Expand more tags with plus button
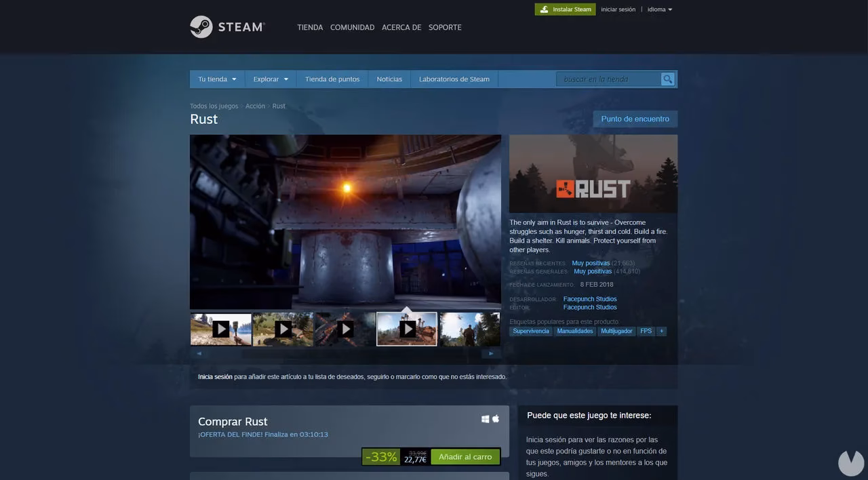868x480 pixels. pyautogui.click(x=661, y=331)
